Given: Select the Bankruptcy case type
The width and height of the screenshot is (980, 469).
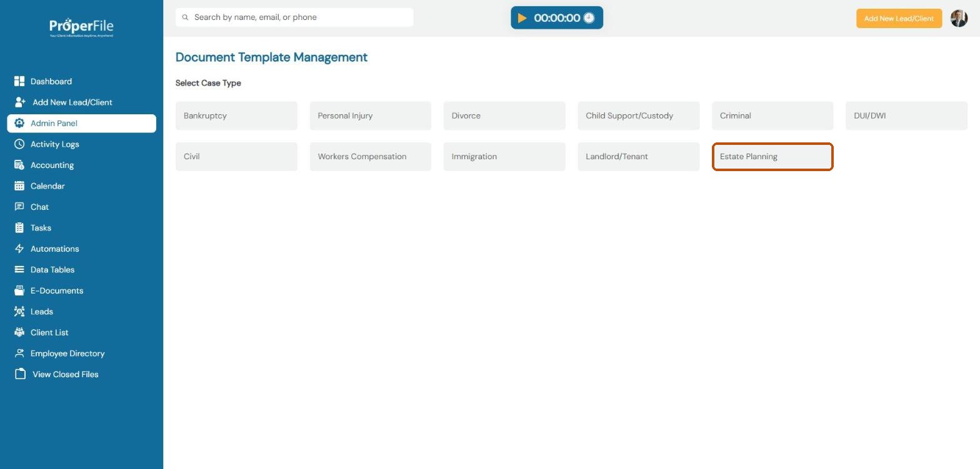Looking at the screenshot, I should click(x=236, y=116).
